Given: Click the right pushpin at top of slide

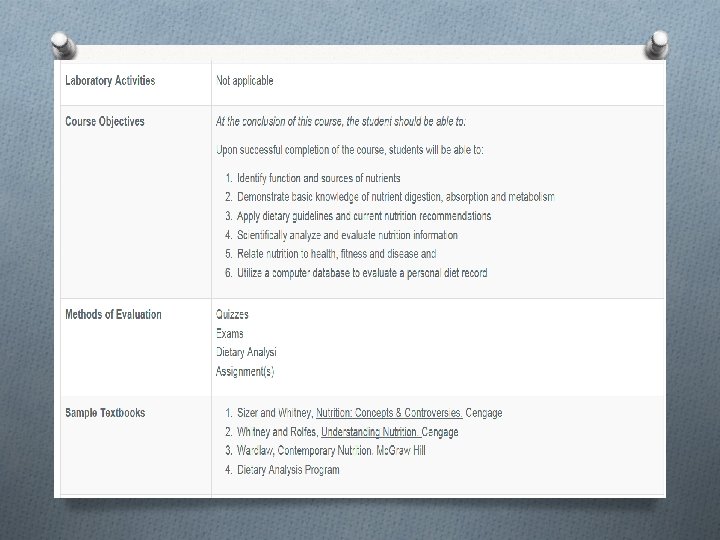Looking at the screenshot, I should (659, 45).
